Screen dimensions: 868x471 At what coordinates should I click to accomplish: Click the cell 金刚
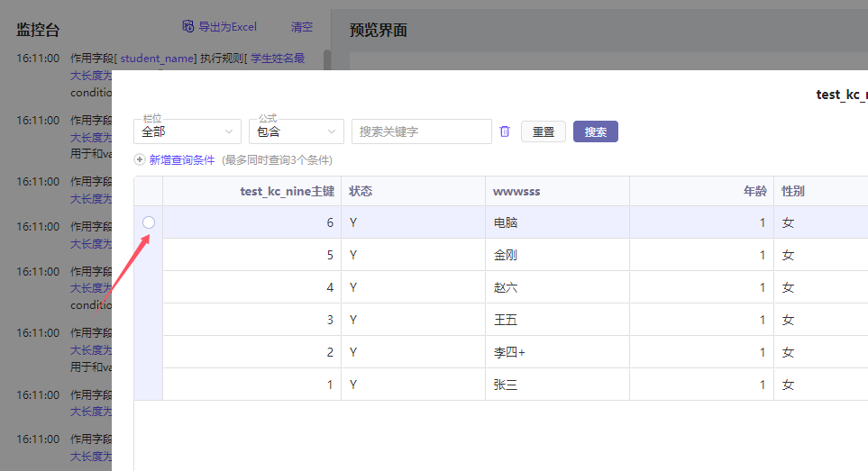[557, 255]
